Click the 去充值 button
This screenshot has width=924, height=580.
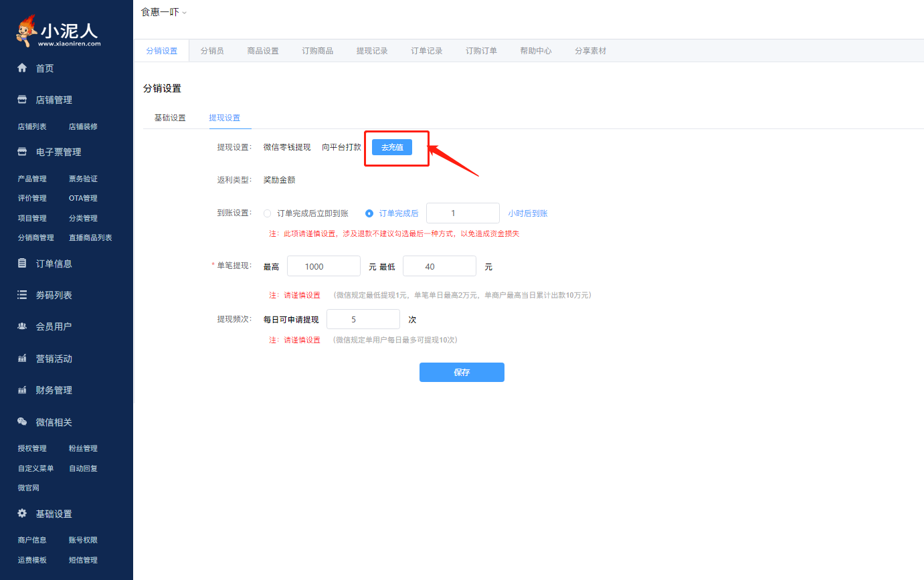tap(392, 147)
